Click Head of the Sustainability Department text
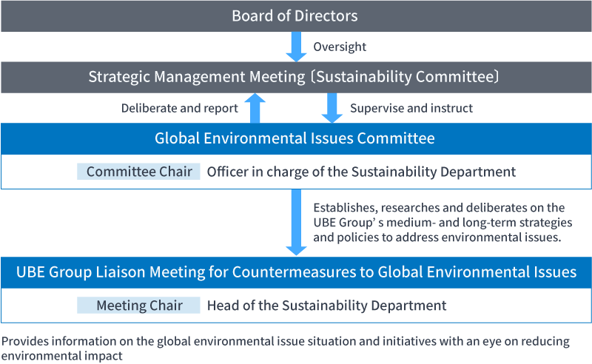 coord(326,306)
